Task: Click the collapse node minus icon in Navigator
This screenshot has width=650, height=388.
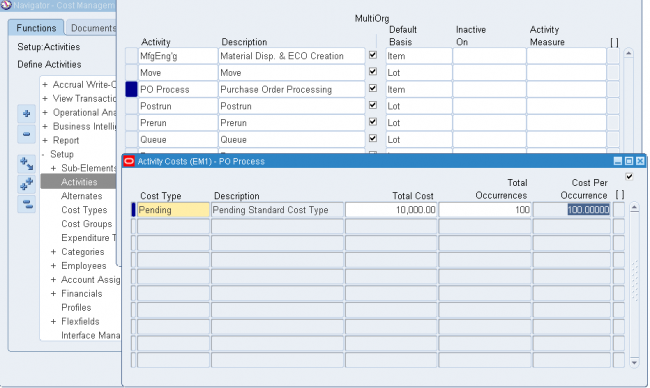Action: click(x=26, y=134)
